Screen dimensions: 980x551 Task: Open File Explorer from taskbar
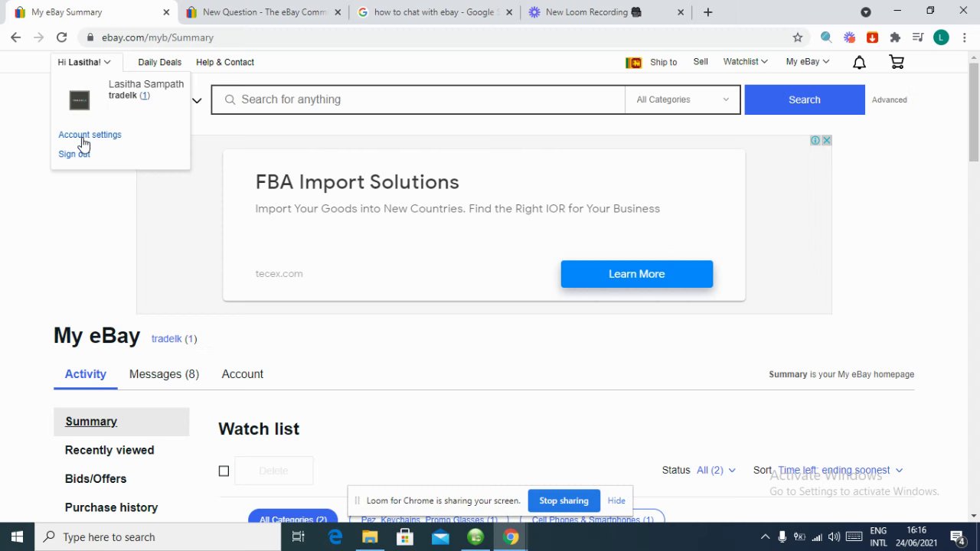pos(370,537)
